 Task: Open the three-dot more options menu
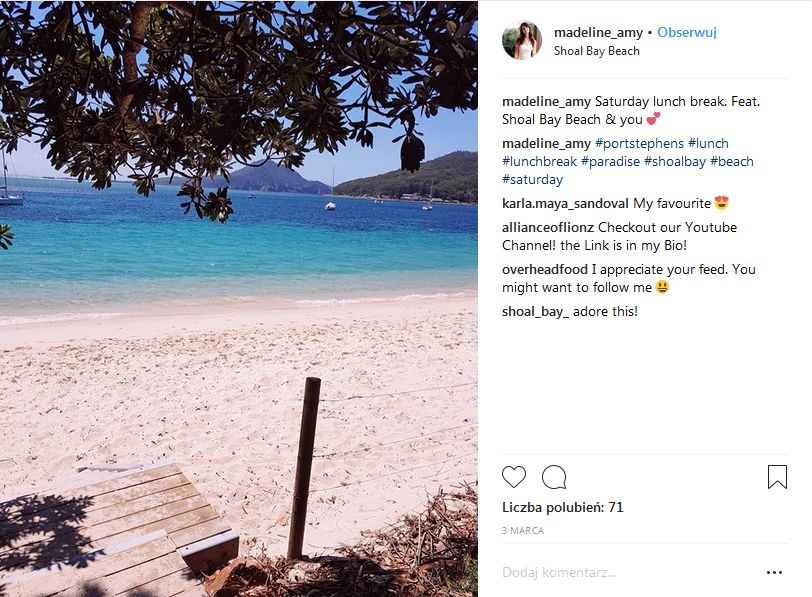(x=773, y=573)
